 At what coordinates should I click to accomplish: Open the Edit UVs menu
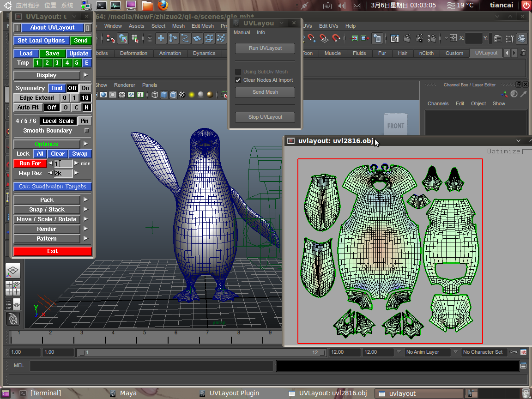[x=328, y=26]
